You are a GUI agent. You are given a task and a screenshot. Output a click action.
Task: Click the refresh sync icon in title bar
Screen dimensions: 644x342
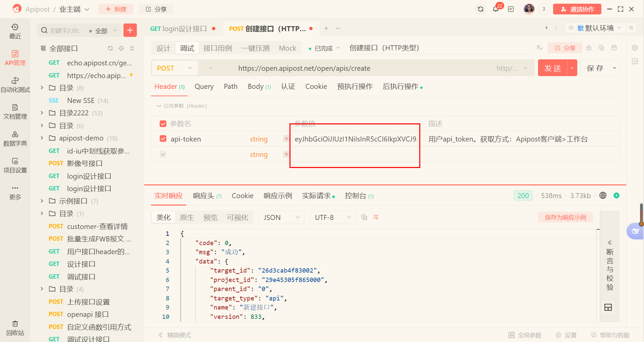pyautogui.click(x=480, y=9)
